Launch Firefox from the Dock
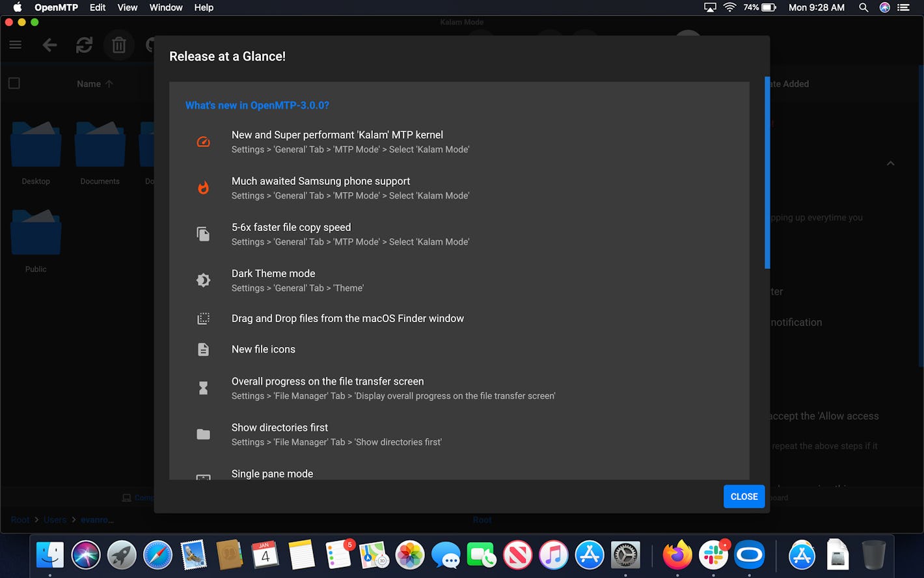 tap(677, 555)
